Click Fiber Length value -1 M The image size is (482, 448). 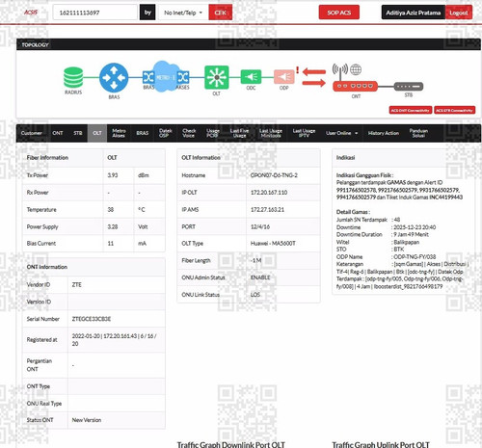[x=256, y=260]
